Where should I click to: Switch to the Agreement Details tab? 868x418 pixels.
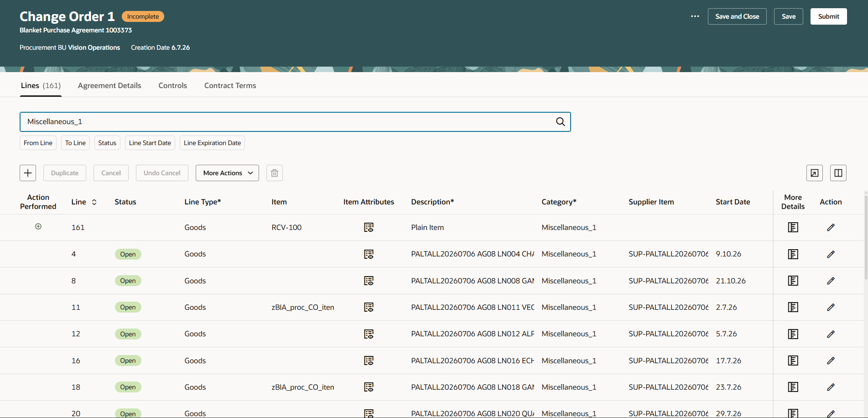pos(109,85)
